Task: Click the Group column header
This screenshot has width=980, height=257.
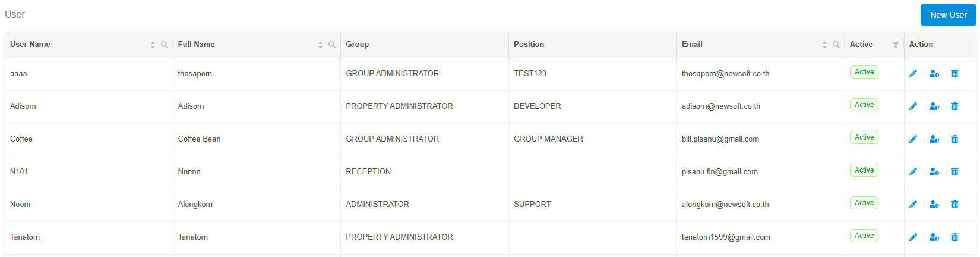Action: tap(358, 45)
